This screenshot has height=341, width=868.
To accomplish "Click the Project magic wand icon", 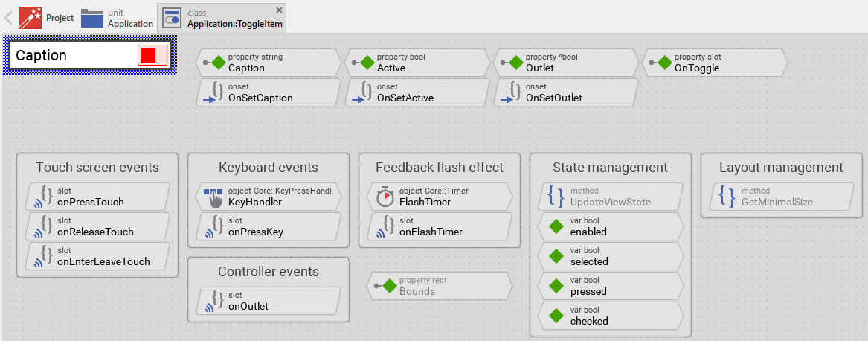I will click(x=30, y=17).
